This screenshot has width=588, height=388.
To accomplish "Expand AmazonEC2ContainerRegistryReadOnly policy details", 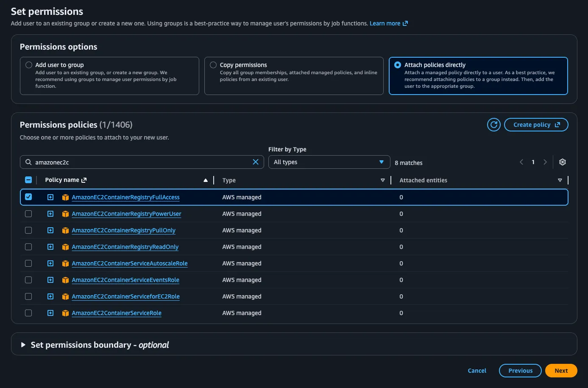I will (x=50, y=247).
